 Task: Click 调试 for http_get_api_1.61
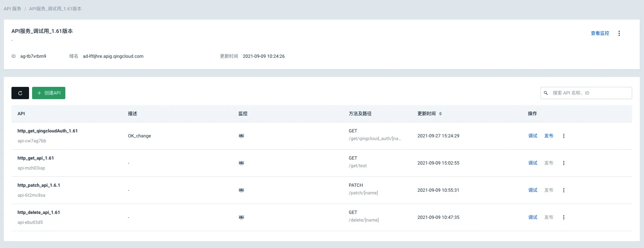(533, 163)
